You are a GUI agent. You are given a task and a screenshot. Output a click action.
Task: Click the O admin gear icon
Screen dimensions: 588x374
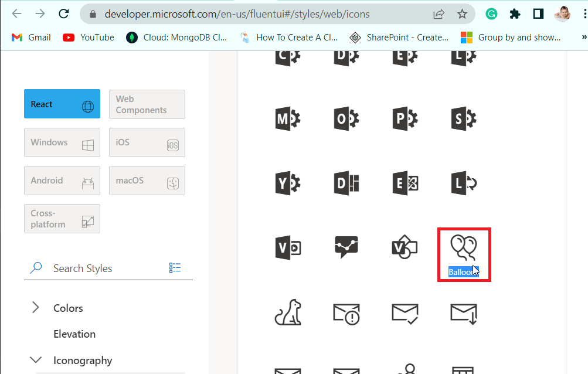346,119
